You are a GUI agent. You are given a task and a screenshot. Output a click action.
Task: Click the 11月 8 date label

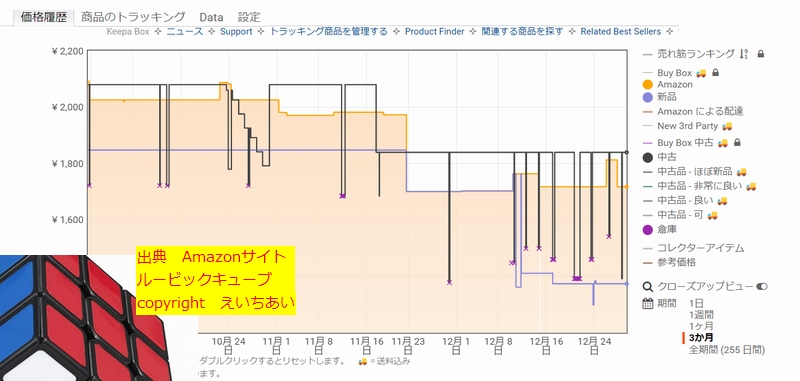[x=318, y=345]
